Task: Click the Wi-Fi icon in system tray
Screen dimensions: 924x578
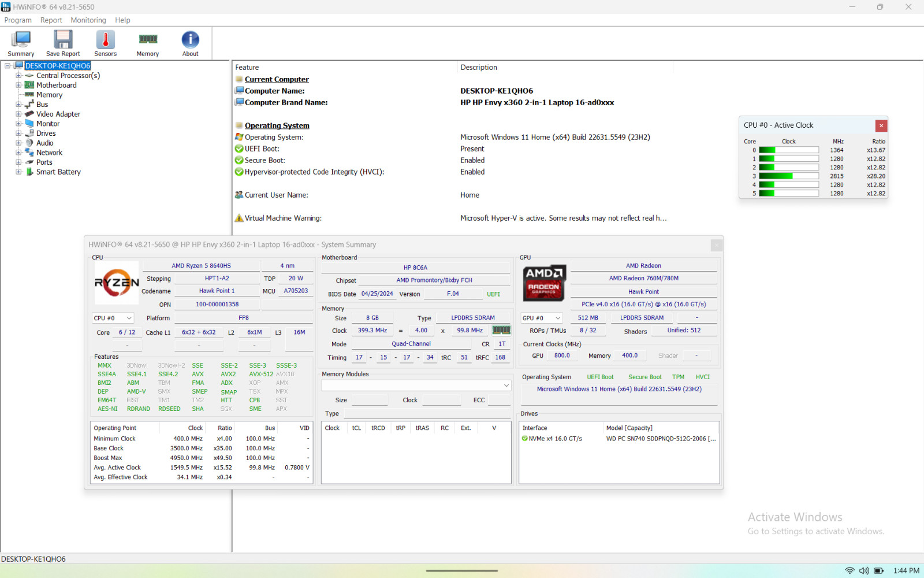Action: (850, 570)
